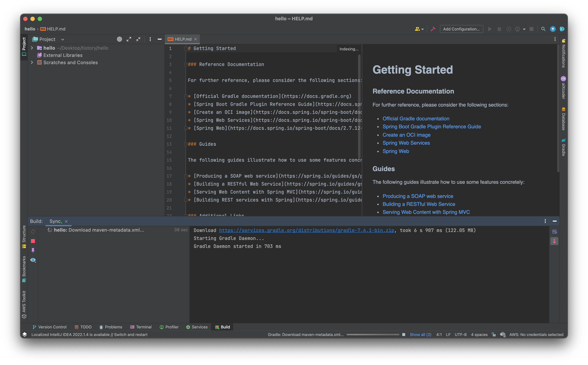
Task: Hide the Project panel with minus icon
Action: coord(160,39)
